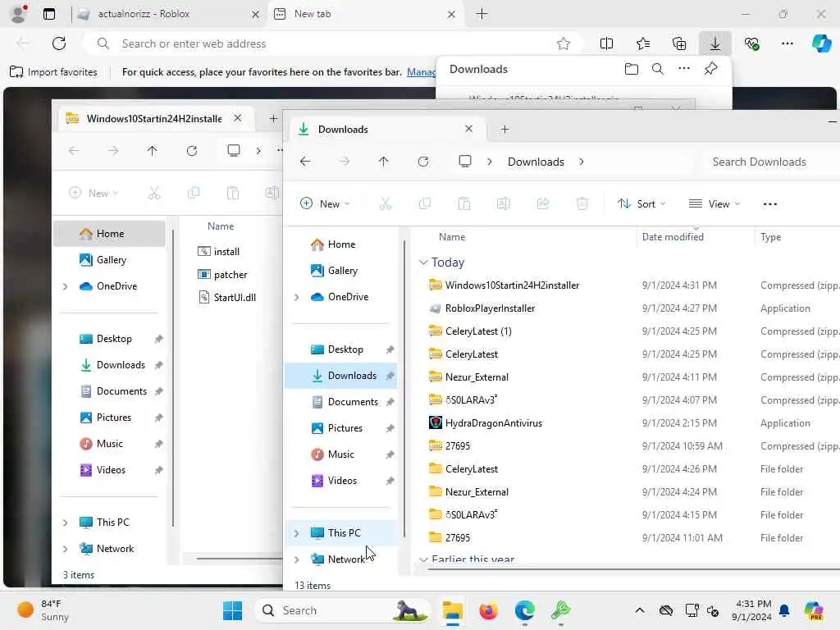This screenshot has height=630, width=840.
Task: Click the Edge address search field
Action: point(332,43)
